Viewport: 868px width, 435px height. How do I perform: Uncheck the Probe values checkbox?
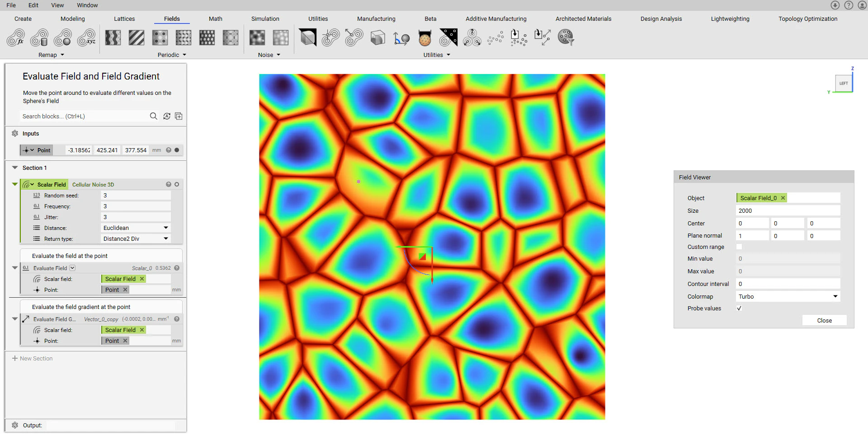[x=739, y=308]
